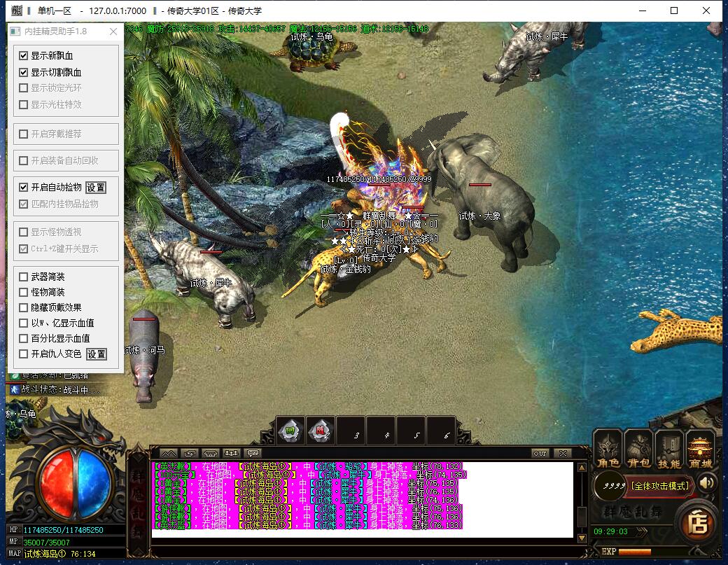This screenshot has width=728, height=565.
Task: Click the MP value 35007/35007
Action: point(46,543)
